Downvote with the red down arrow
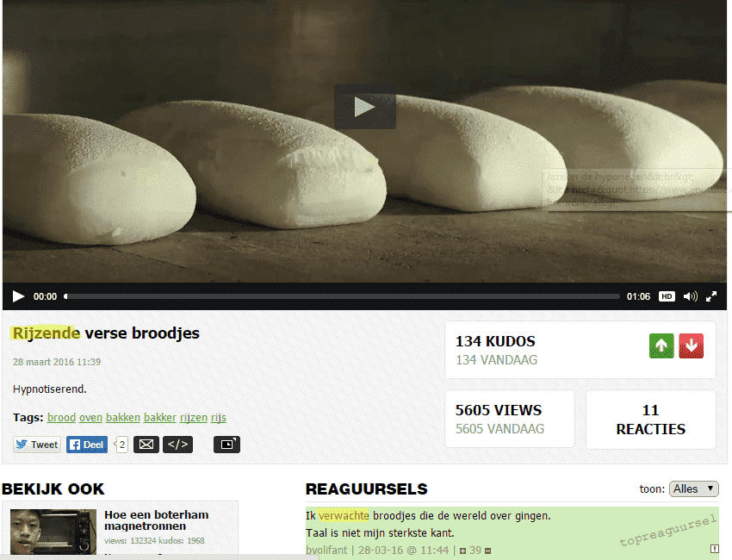732x560 pixels. tap(691, 346)
